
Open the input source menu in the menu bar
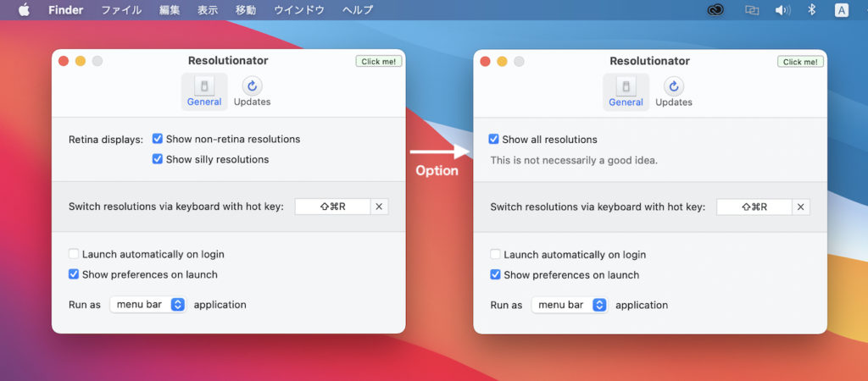point(842,10)
